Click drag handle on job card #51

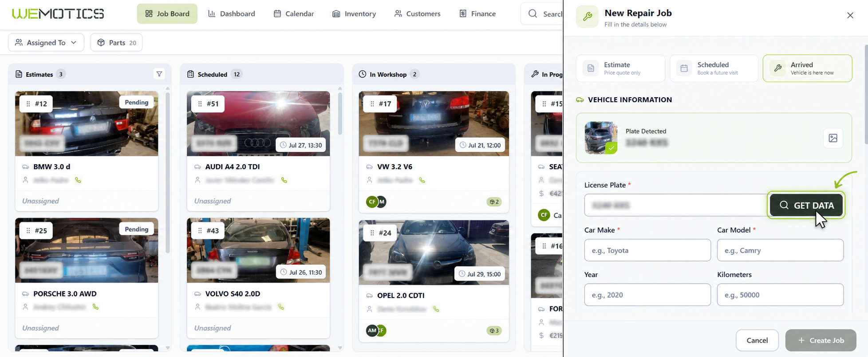coord(200,104)
